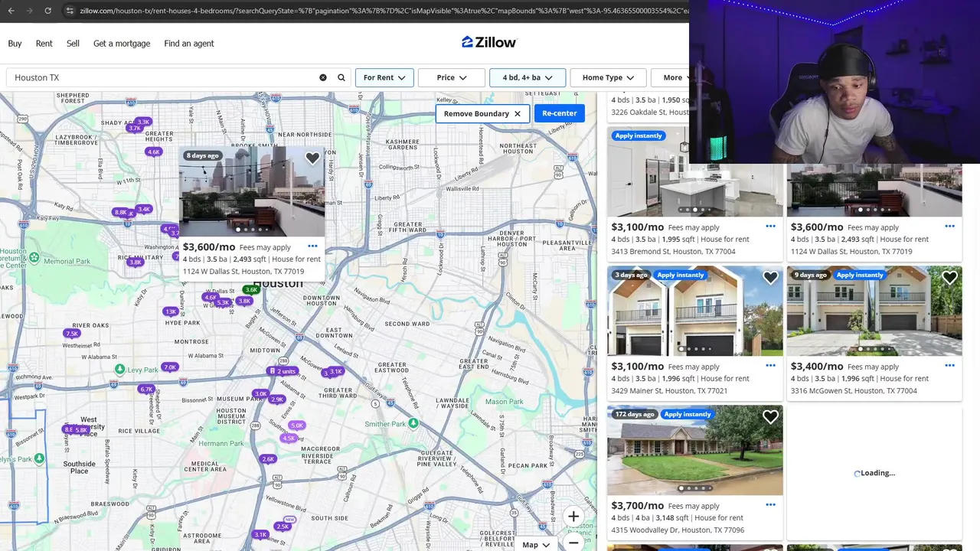The width and height of the screenshot is (980, 551).
Task: Click Apply instantly on 3316 McGowen listing
Action: [x=860, y=275]
